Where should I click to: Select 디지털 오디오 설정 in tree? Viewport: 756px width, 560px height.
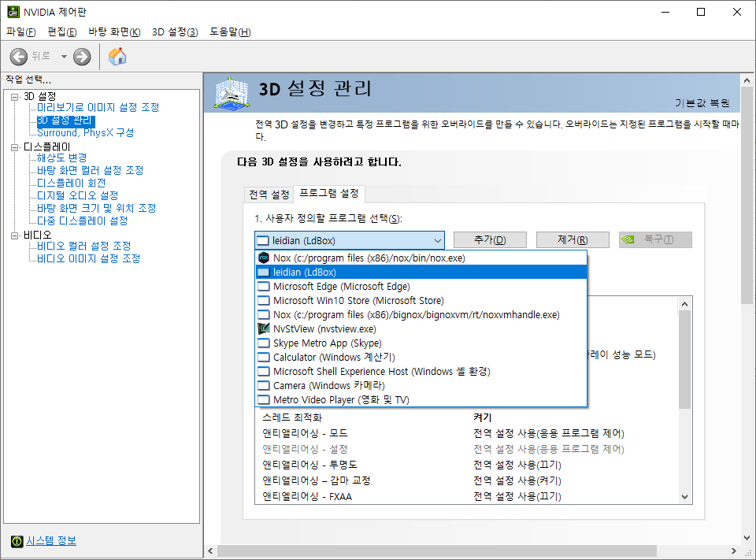click(x=78, y=195)
